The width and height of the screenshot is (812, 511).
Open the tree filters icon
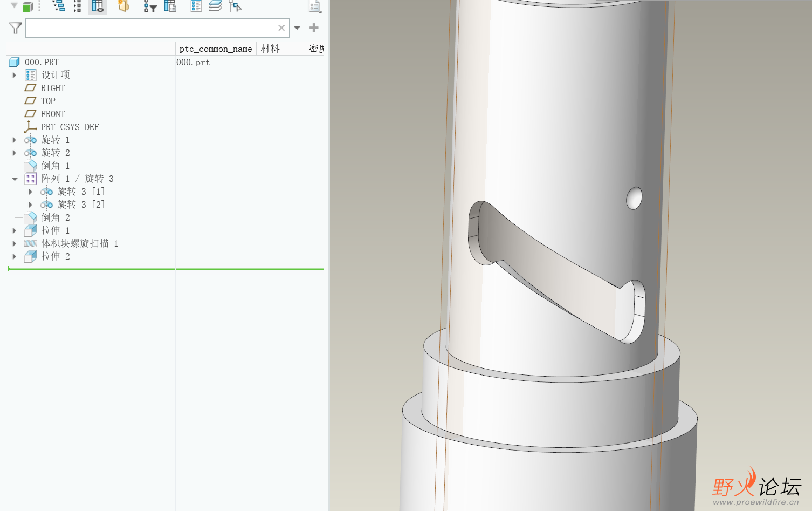point(150,6)
